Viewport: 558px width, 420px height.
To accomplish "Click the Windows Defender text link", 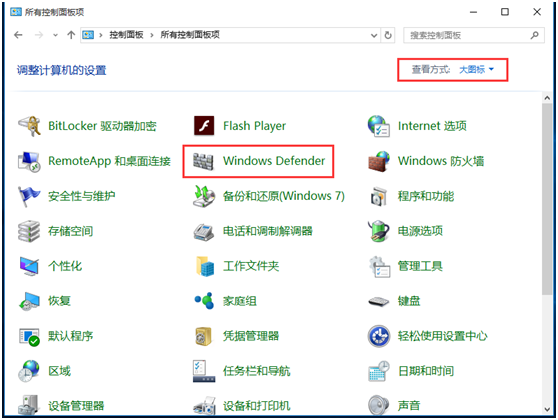I will point(274,161).
